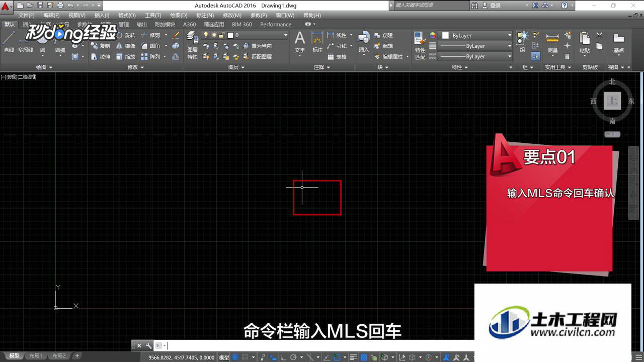Open the ByLayer linetype dropdown
This screenshot has height=362, width=644.
point(475,56)
